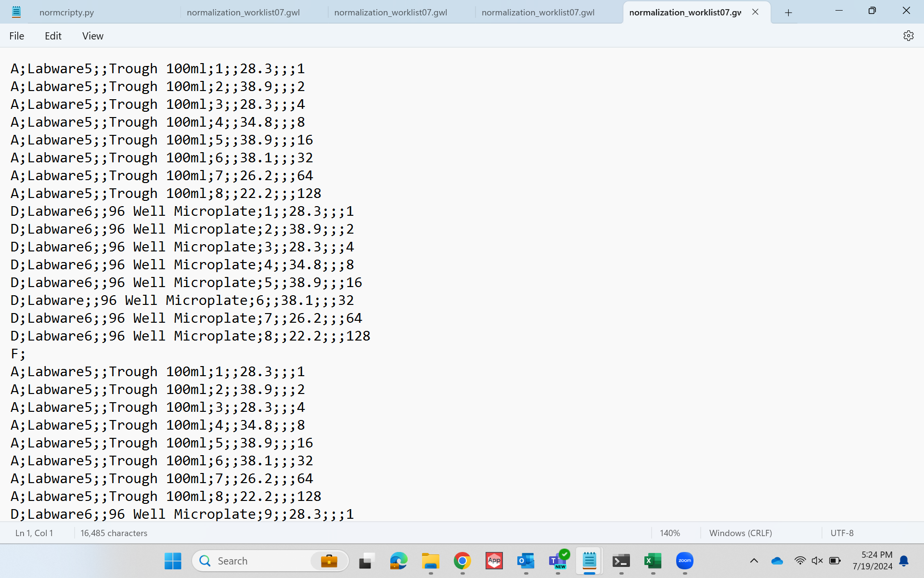The image size is (924, 578).
Task: Click the muted volume tray icon
Action: point(817,561)
